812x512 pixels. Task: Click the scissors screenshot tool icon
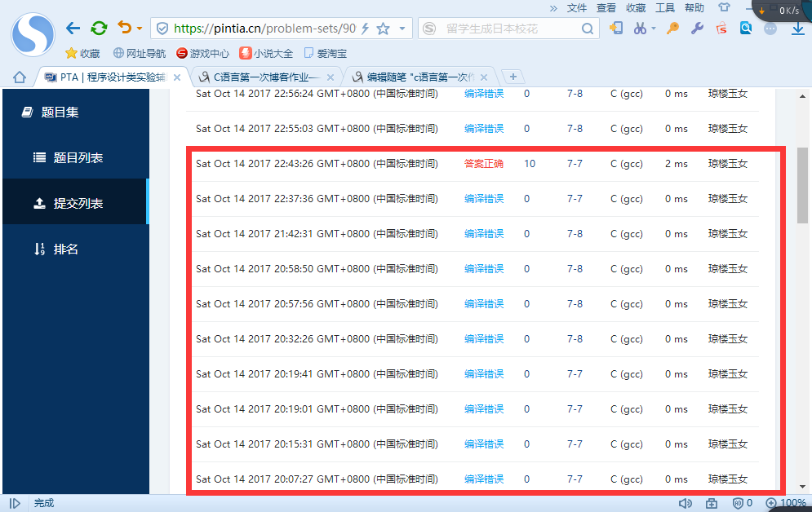click(x=640, y=28)
